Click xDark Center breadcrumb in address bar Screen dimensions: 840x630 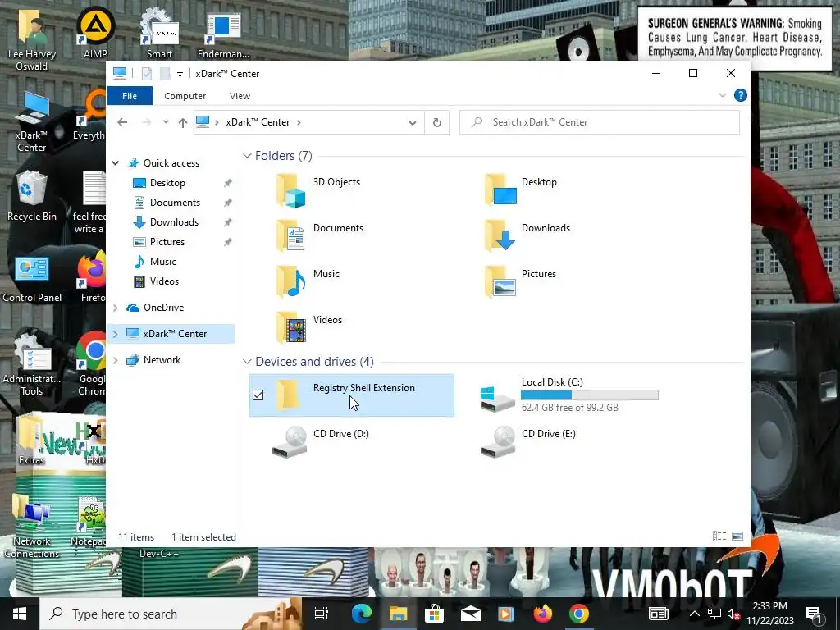click(x=258, y=122)
